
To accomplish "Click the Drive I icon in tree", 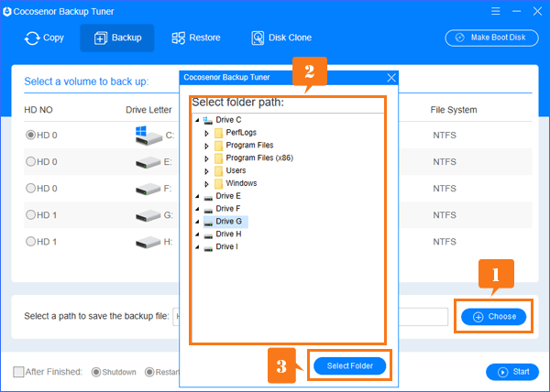I will 208,247.
